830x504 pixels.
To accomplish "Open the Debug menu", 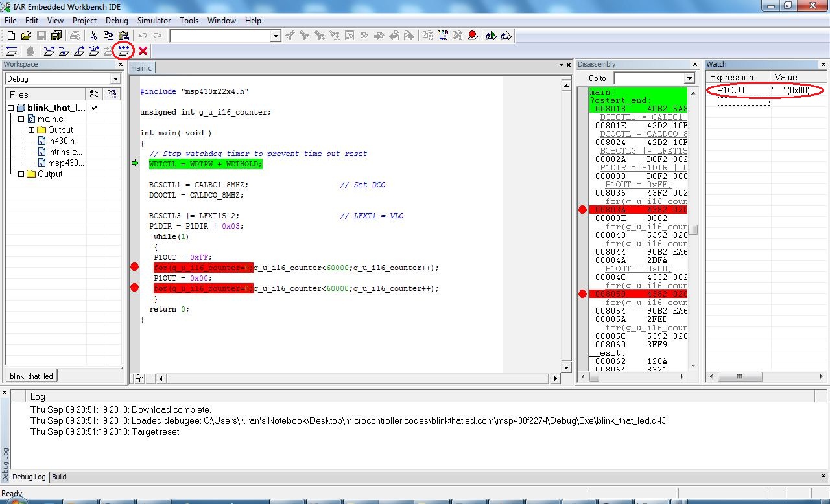I will click(x=117, y=21).
